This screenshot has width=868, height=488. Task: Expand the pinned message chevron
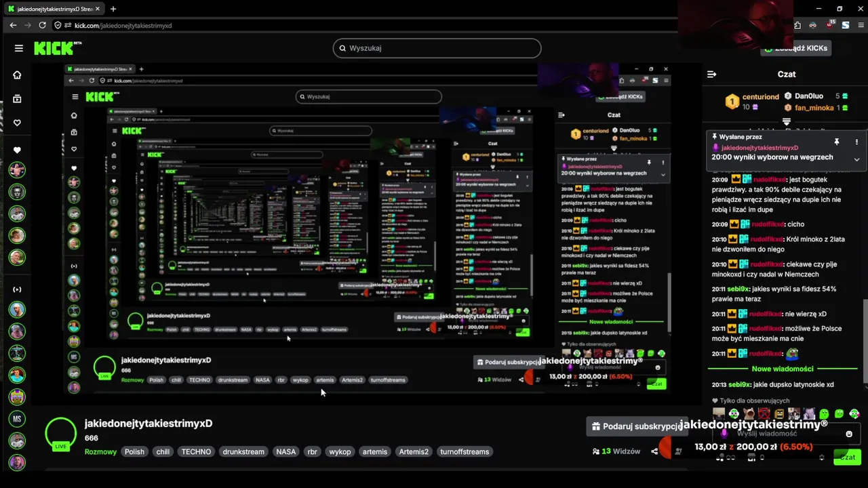pos(856,159)
